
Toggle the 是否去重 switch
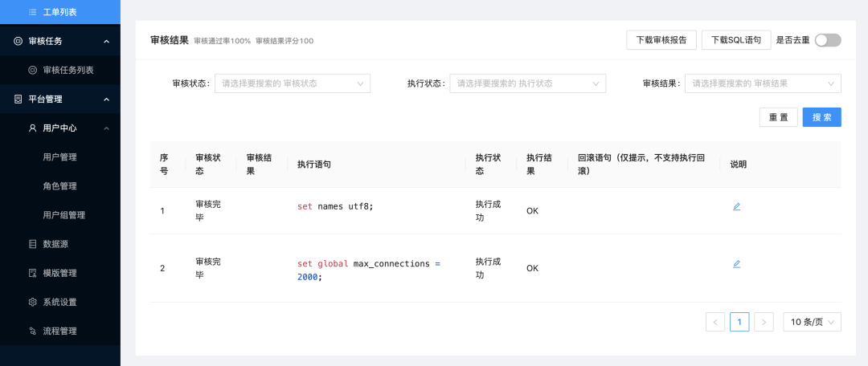[828, 40]
